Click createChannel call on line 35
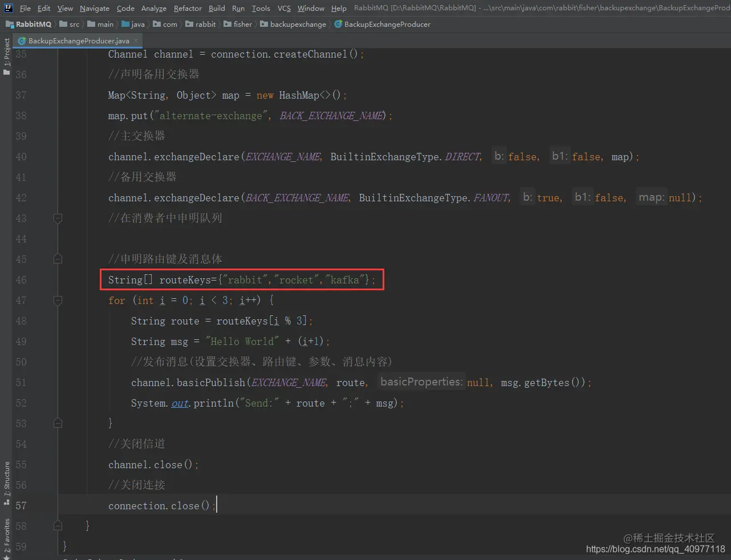Viewport: 731px width, 560px height. click(310, 54)
